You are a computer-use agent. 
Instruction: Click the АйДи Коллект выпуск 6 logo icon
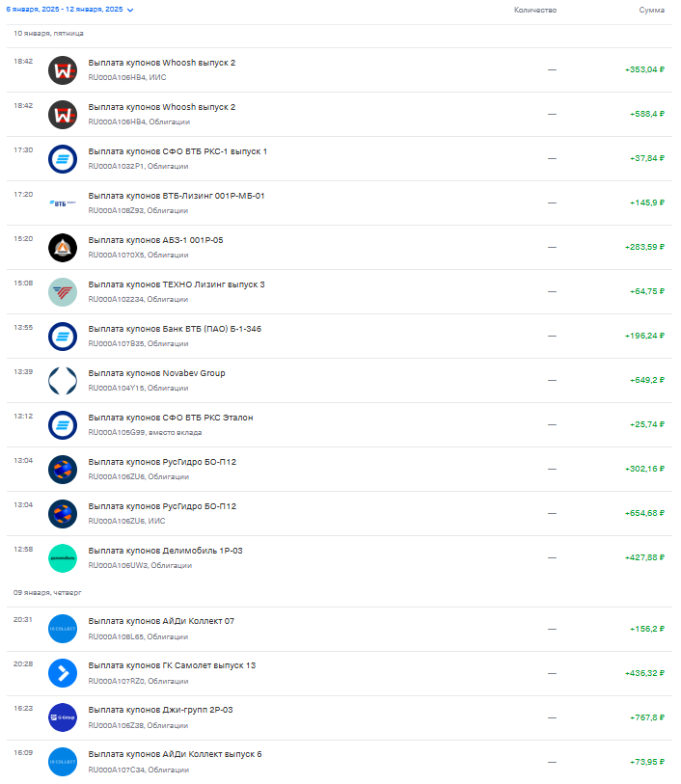tap(63, 762)
